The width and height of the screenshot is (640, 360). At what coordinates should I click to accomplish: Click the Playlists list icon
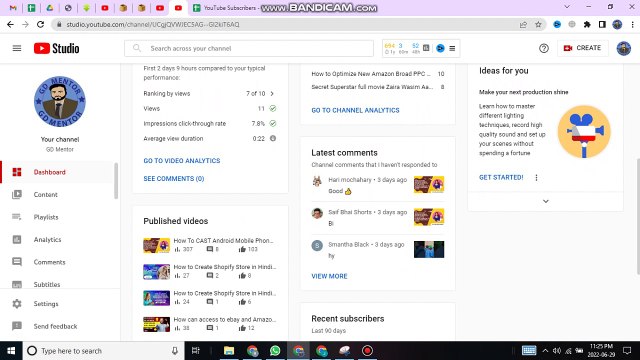[17, 217]
